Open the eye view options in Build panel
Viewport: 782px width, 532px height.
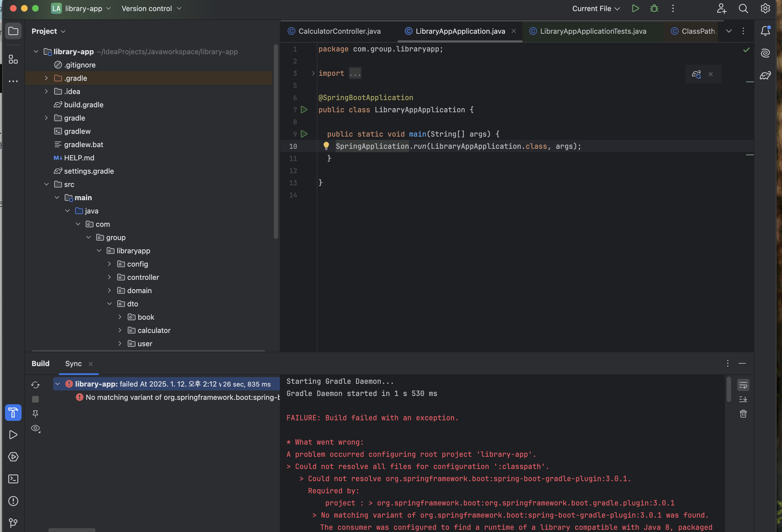click(x=36, y=428)
